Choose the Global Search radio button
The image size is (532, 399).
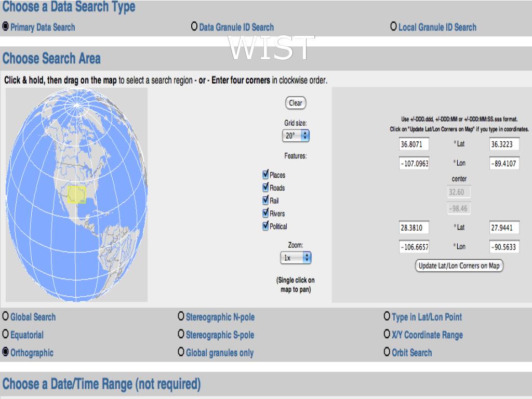click(5, 316)
